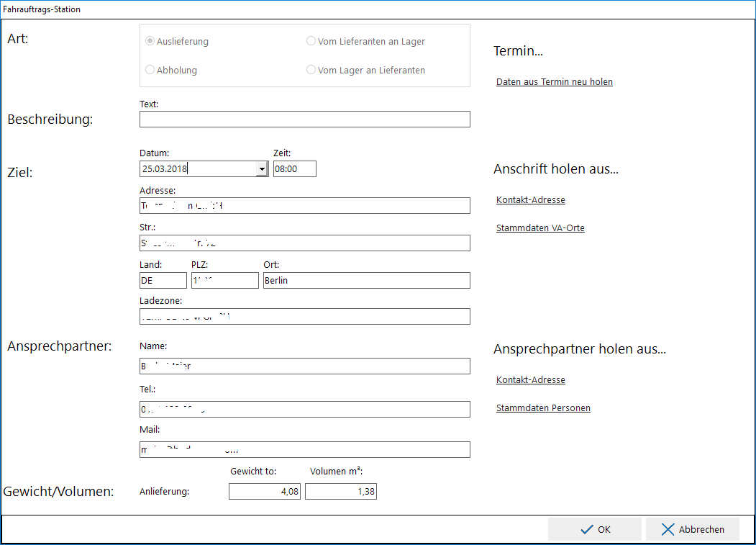Select the Abholung radio option
This screenshot has height=545, width=756.
[x=171, y=70]
